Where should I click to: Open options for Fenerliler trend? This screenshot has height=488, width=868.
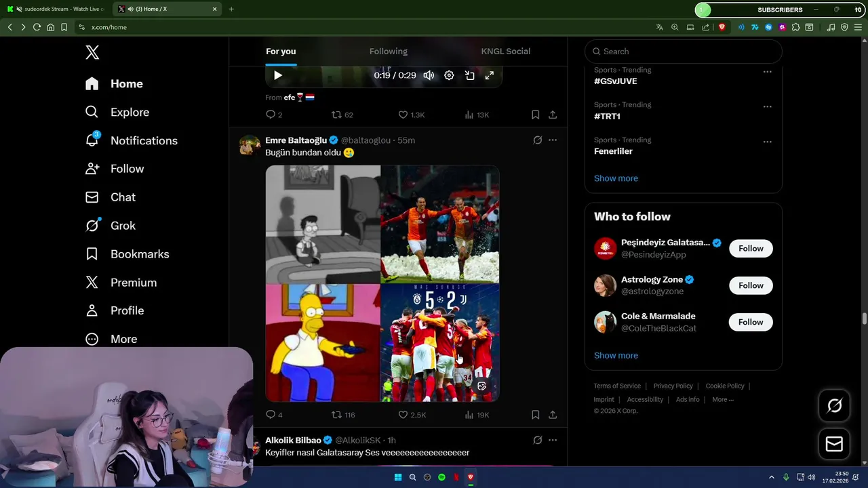768,142
